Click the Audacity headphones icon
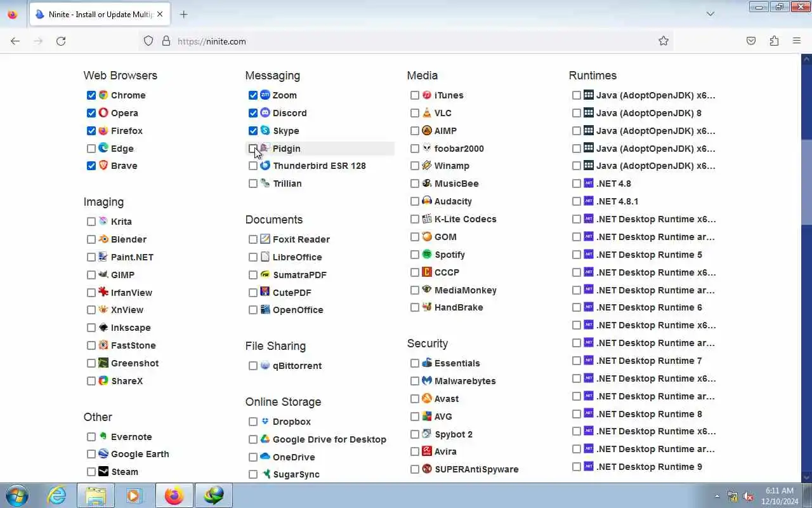Viewport: 812px width, 508px height. (x=427, y=201)
